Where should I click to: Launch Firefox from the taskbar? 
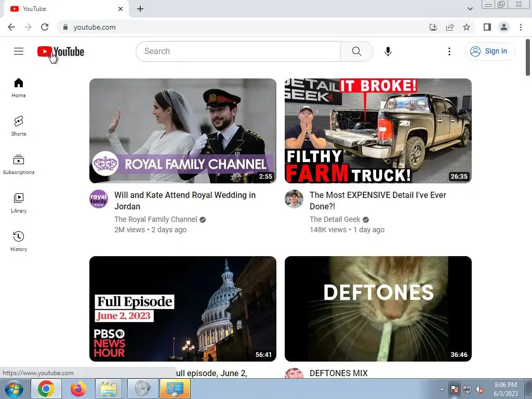tap(78, 389)
